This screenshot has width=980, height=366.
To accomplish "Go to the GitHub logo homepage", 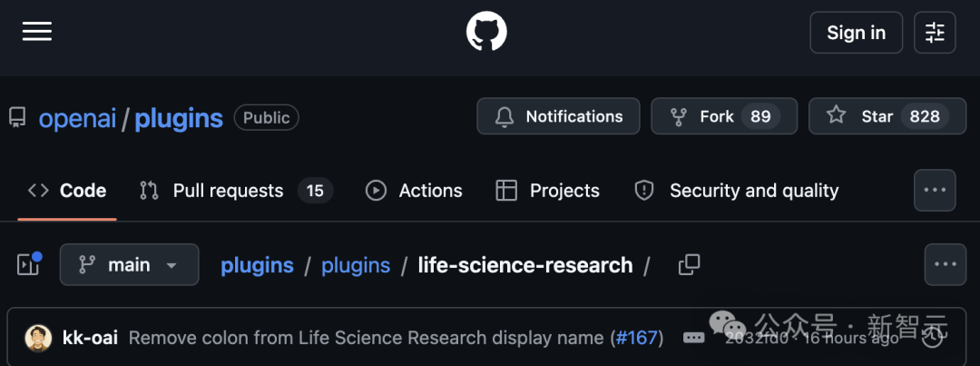I will tap(486, 33).
